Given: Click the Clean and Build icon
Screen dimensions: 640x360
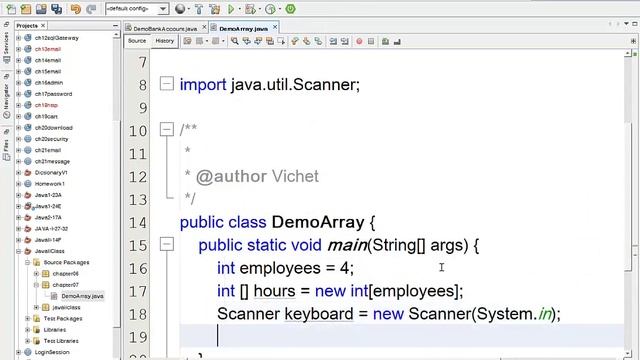Looking at the screenshot, I should click(x=214, y=9).
